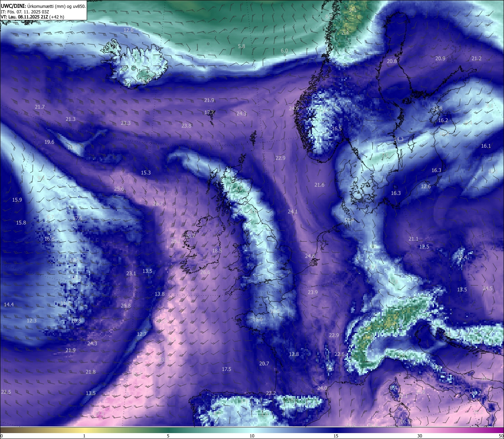
Task: Click the 22.5 value label
Action: point(6,392)
